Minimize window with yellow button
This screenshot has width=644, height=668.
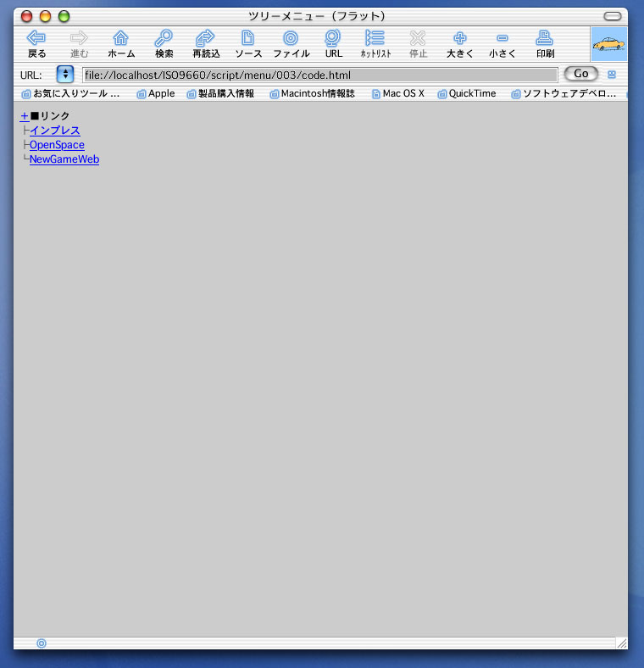45,16
